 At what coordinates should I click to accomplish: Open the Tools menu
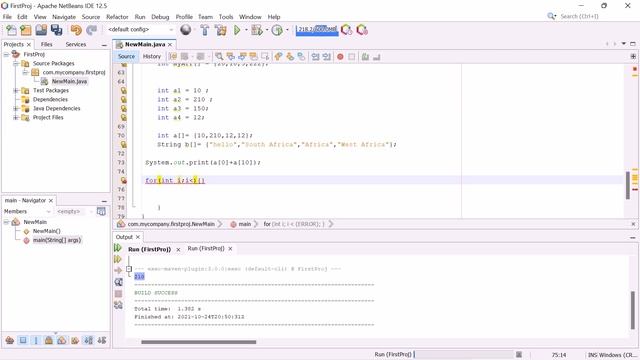pos(226,17)
